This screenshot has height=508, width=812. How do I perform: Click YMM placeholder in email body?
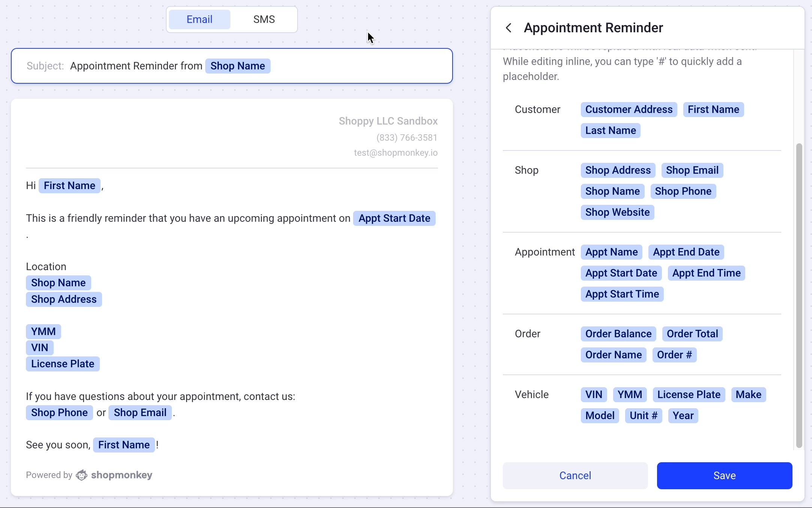coord(44,332)
